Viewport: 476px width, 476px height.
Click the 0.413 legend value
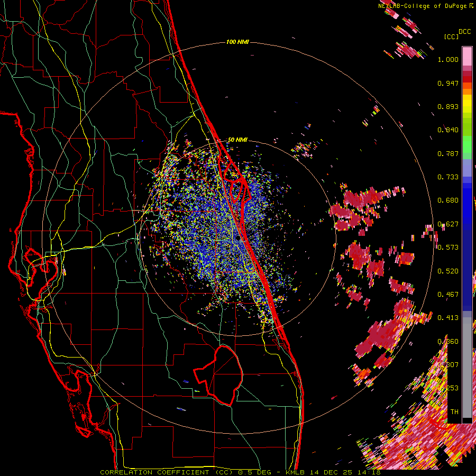[448, 318]
